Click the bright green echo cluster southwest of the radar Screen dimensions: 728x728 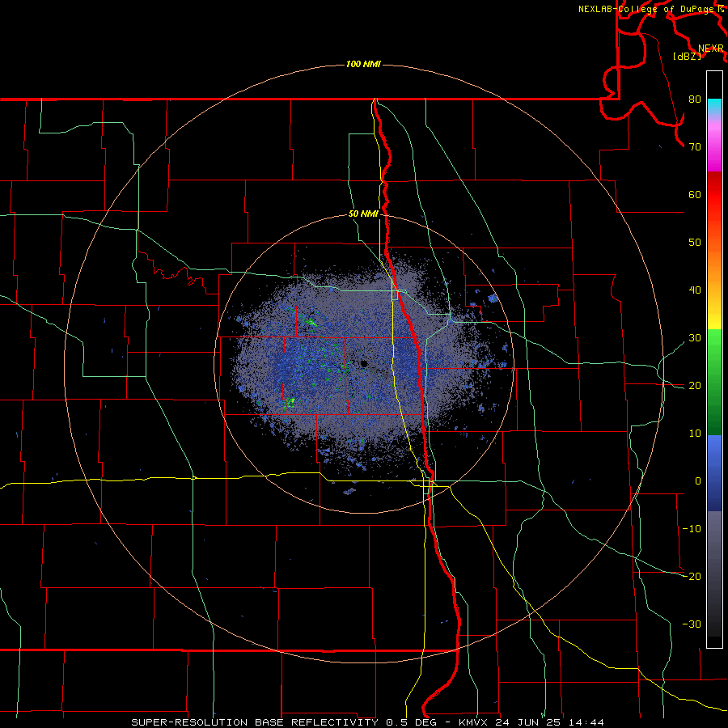pyautogui.click(x=290, y=402)
